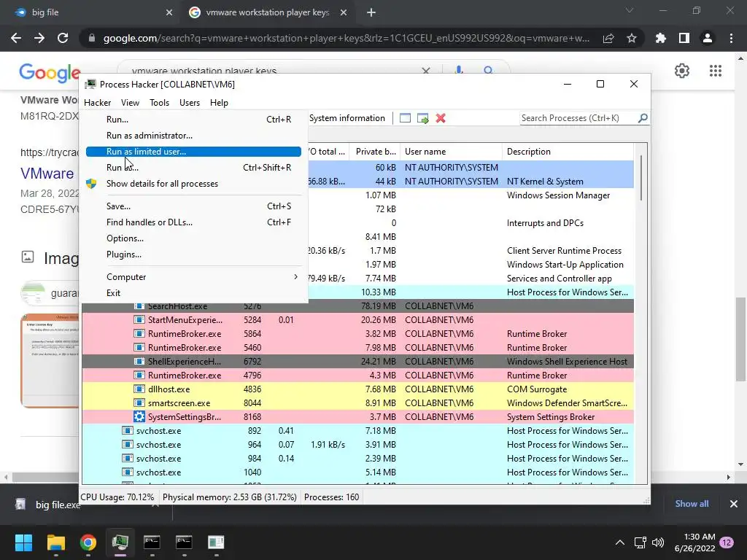Open Chrome side panel icon

[684, 38]
